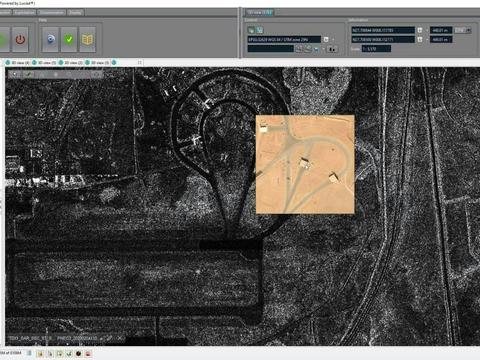480x360 pixels.
Task: Switch to the first 3D view tab
Action: tap(18, 62)
